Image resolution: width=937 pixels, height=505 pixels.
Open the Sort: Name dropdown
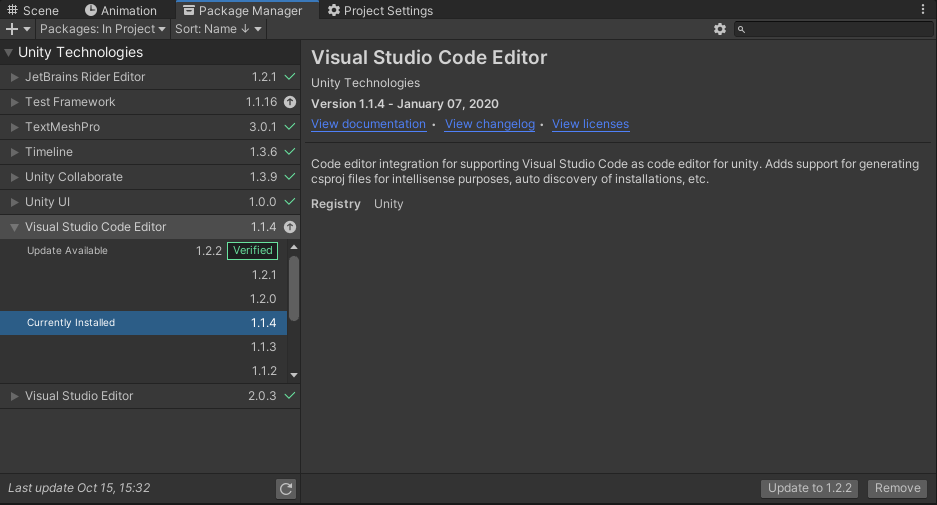(x=218, y=29)
